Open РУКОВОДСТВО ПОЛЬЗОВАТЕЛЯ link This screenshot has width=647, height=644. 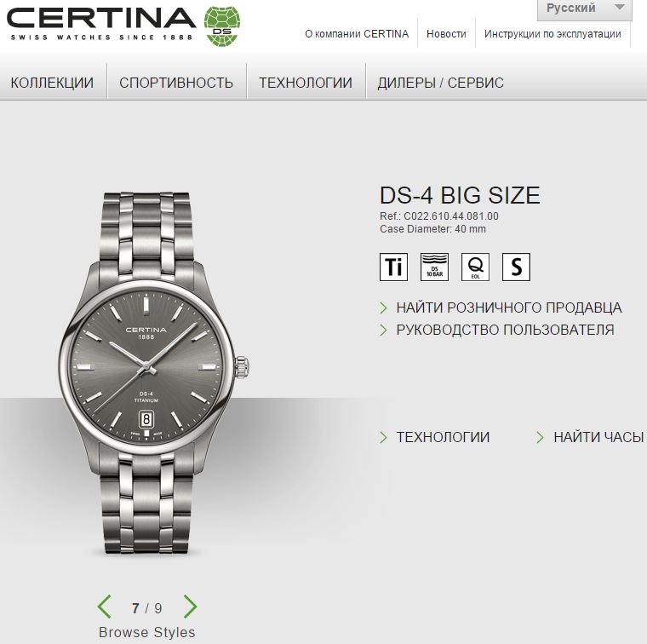pos(505,330)
